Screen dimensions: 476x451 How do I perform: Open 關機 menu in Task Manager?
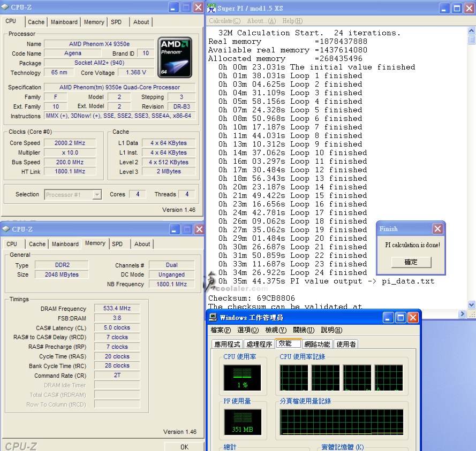click(x=304, y=330)
